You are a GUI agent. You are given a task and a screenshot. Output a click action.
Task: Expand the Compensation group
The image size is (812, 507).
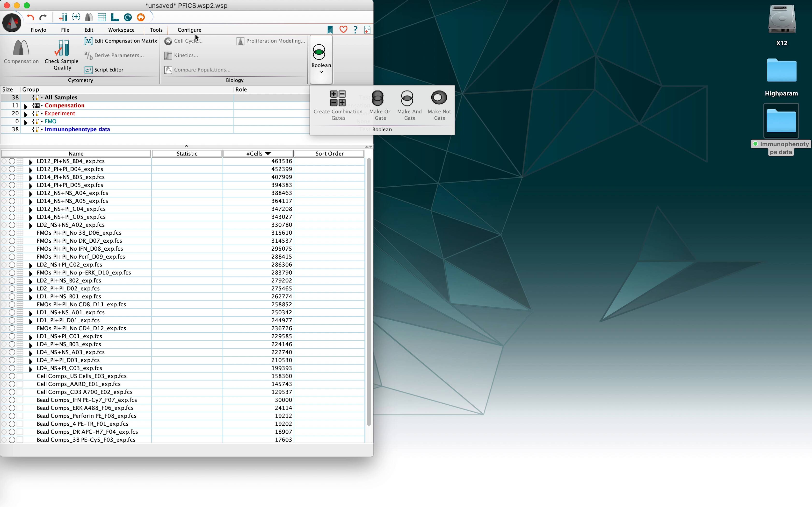click(26, 106)
